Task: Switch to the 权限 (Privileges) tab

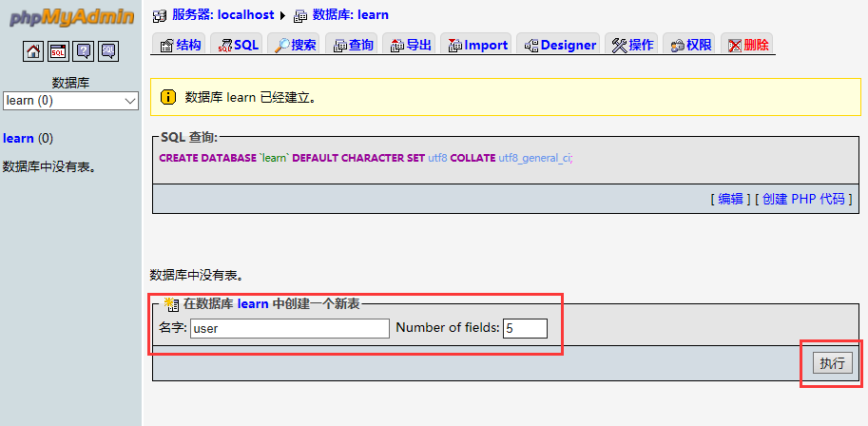Action: pyautogui.click(x=690, y=45)
